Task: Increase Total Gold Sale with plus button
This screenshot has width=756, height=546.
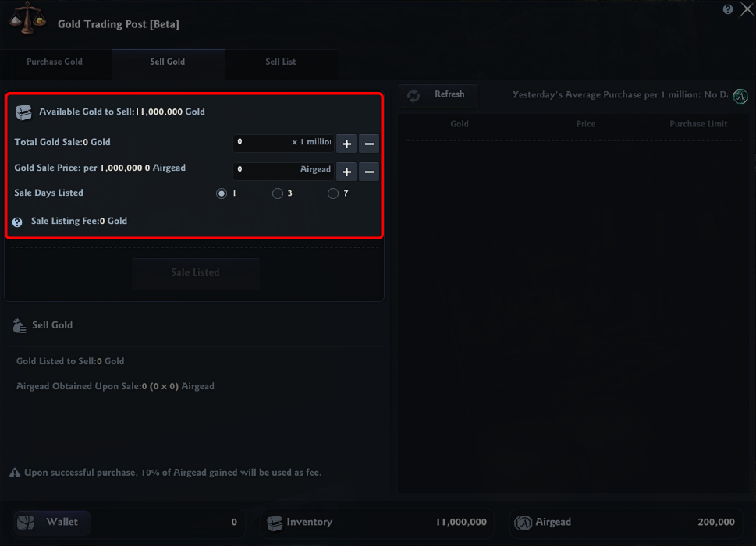Action: [x=346, y=144]
